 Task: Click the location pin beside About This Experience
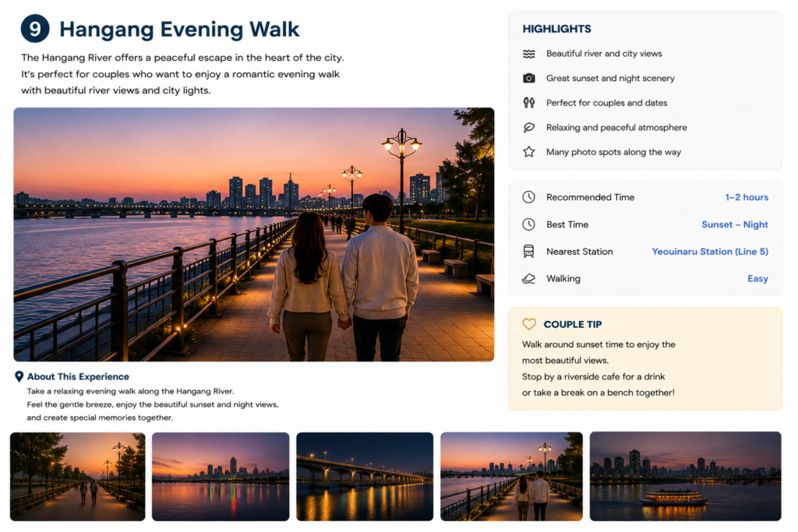click(x=19, y=376)
